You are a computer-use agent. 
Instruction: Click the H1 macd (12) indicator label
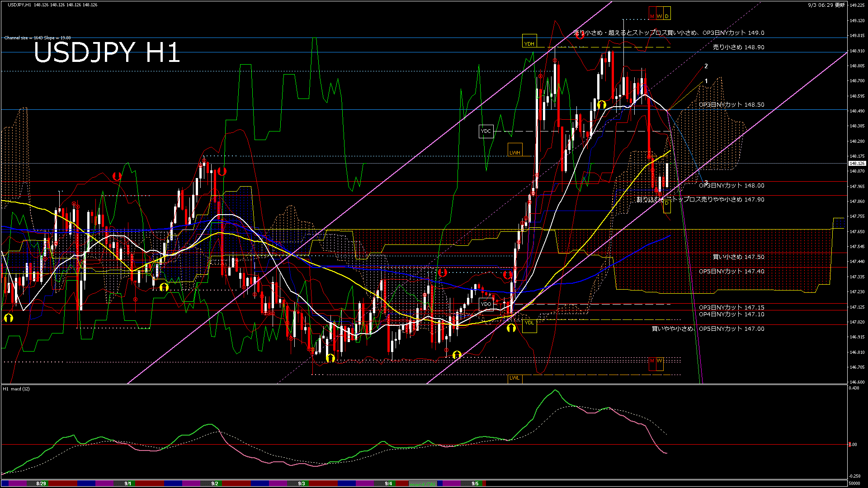(x=16, y=389)
